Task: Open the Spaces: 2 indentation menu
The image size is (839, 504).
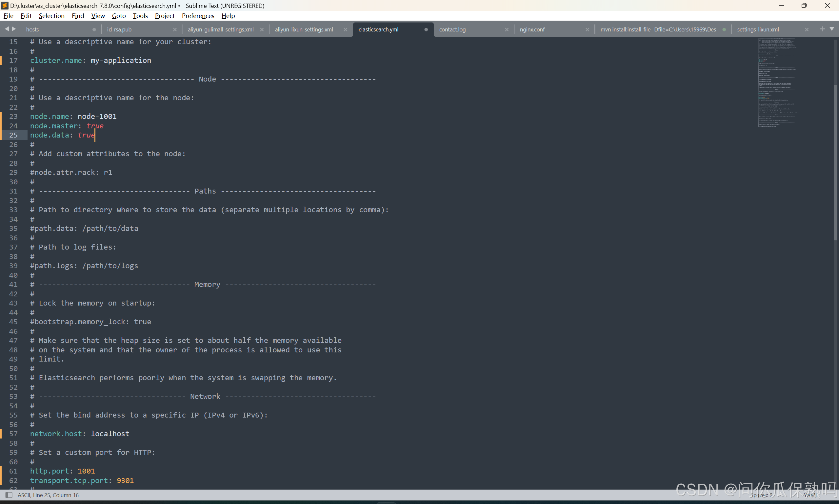Action: coord(761,495)
